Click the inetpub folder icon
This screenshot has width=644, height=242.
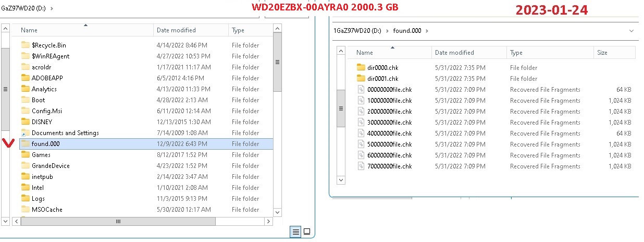pos(26,177)
